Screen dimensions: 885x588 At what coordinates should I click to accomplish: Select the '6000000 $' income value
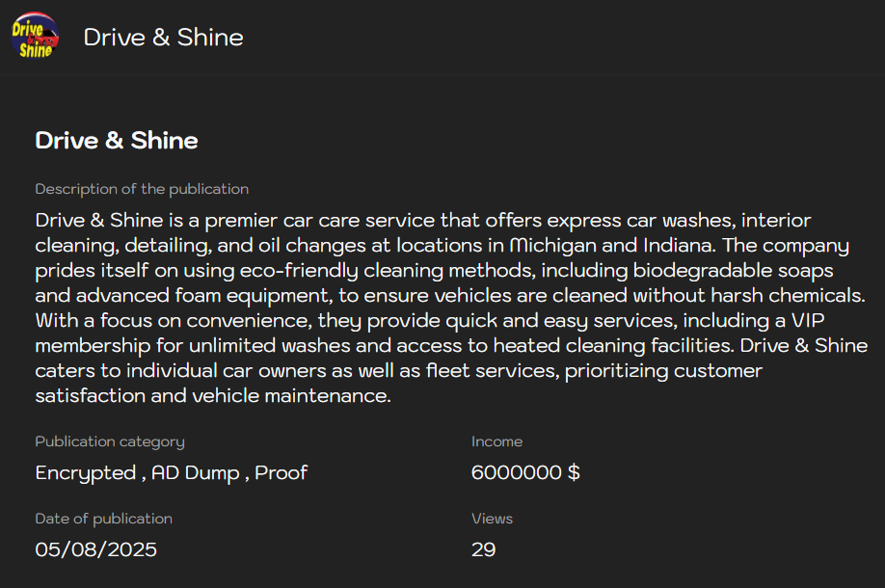[x=524, y=473]
